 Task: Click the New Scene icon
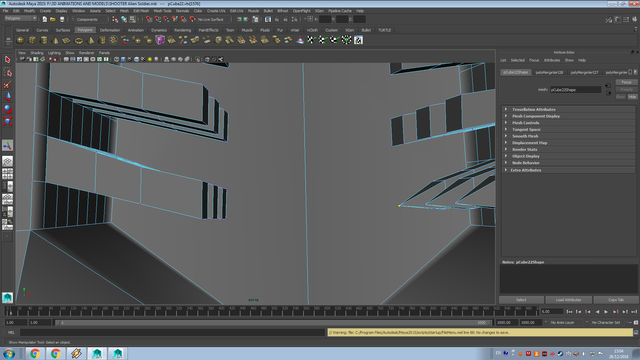coord(44,19)
